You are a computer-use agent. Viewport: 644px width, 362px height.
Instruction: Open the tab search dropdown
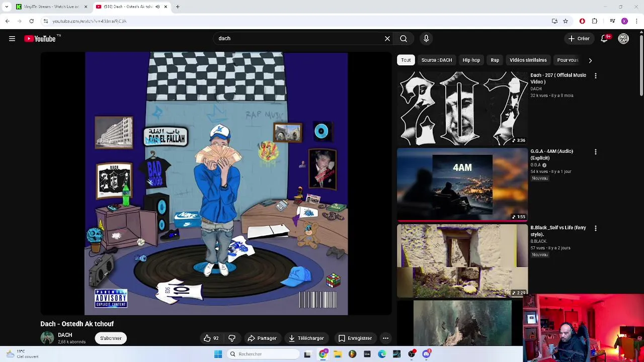(7, 7)
